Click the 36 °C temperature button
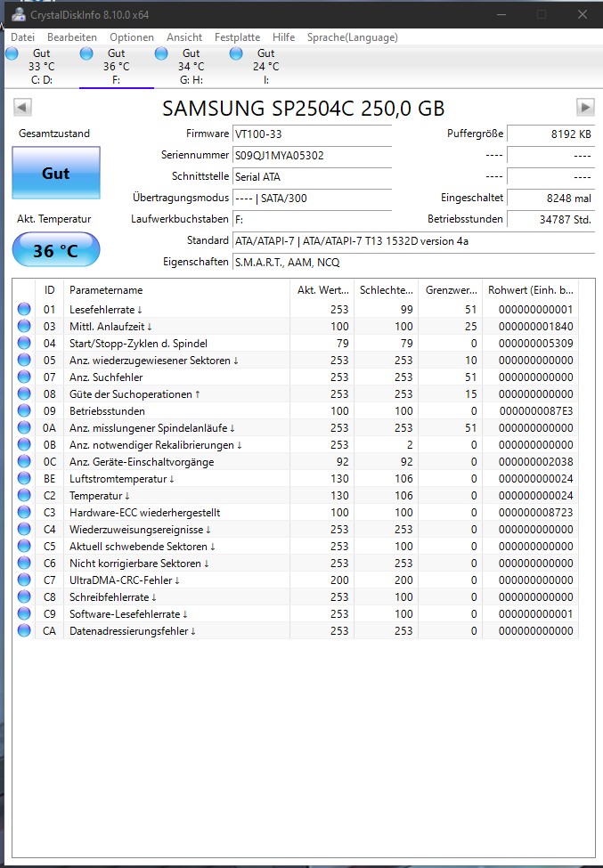This screenshot has height=868, width=603. 56,250
